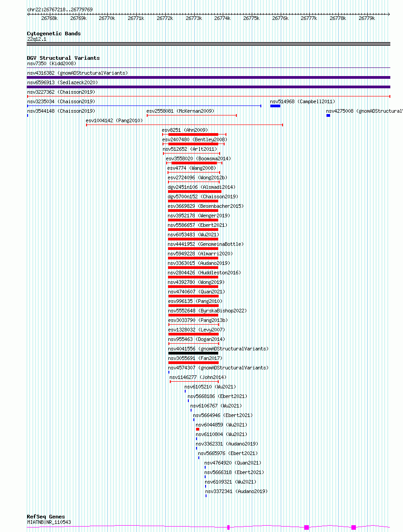Viewport: 403px width, 532px height.
Task: Open esv2724096 (Wong2012b) variant
Action: coord(197,177)
